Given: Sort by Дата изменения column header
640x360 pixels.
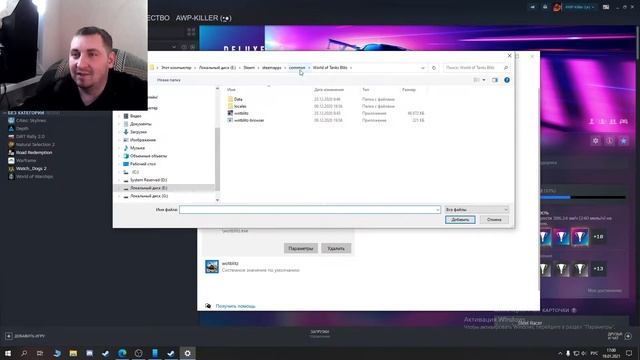Looking at the screenshot, I should (329, 89).
